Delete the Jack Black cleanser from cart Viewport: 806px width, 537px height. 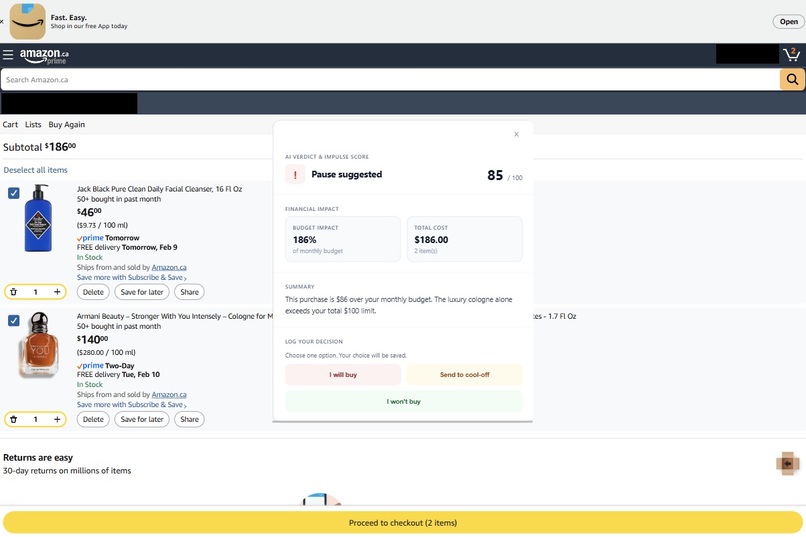[x=93, y=292]
